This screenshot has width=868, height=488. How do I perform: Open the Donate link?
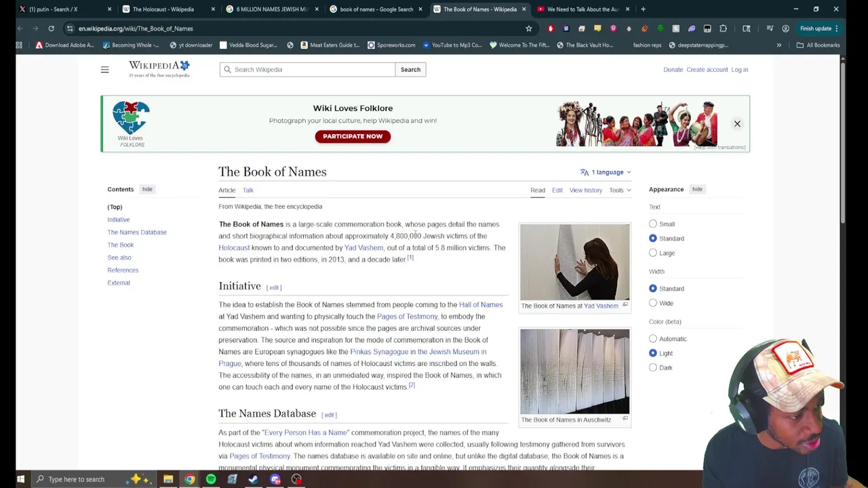coord(673,69)
